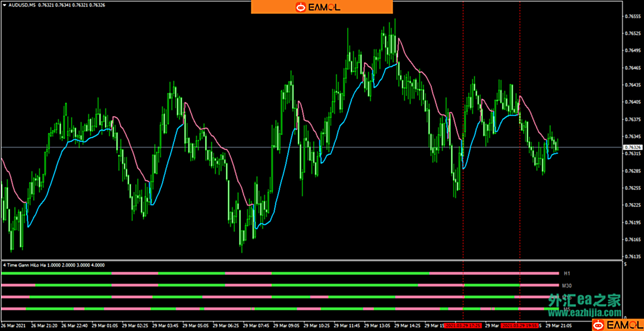Select the M30 timeframe label
This screenshot has width=644, height=331.
pos(567,286)
